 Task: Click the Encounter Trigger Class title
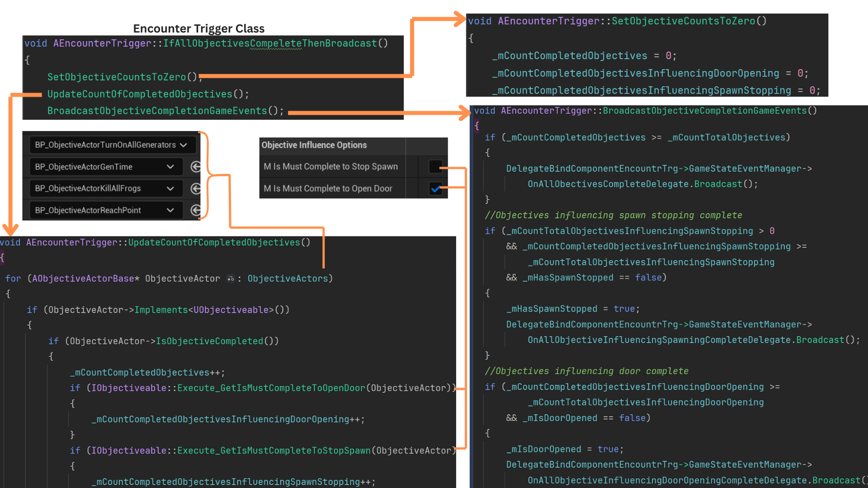click(x=198, y=28)
